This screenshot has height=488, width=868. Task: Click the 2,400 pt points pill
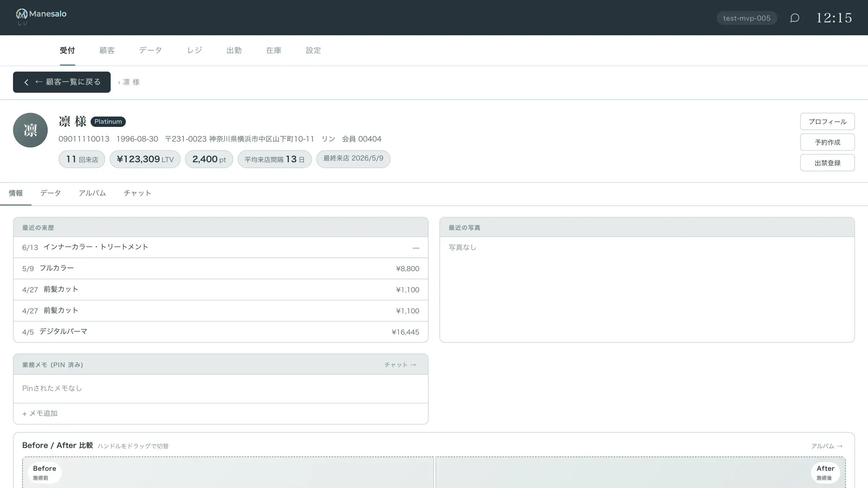tap(209, 159)
